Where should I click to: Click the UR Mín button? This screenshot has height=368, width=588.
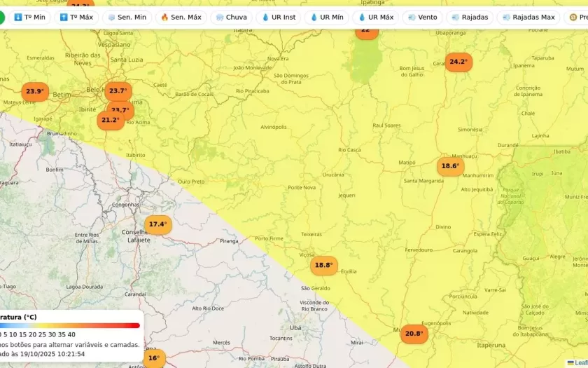pos(326,17)
